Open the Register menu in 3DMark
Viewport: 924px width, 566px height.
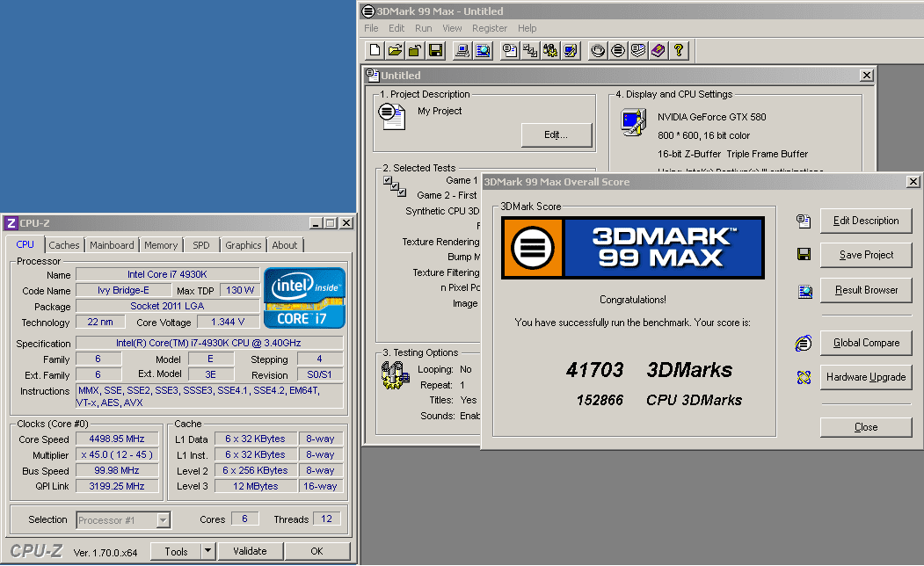click(489, 28)
